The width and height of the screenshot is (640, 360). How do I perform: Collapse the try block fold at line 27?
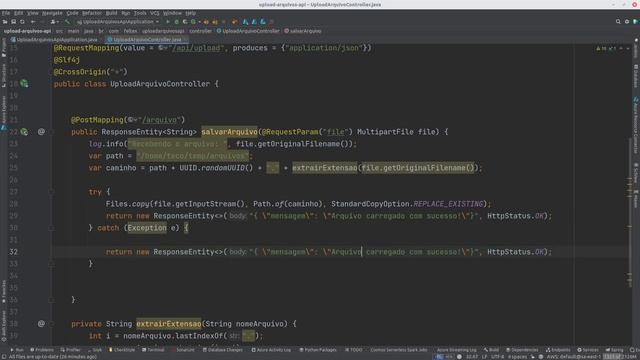tap(51, 192)
